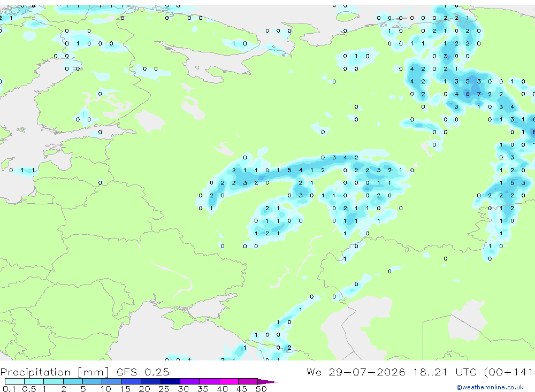
Task: Click the '35' legend scale label
Action: (x=203, y=389)
